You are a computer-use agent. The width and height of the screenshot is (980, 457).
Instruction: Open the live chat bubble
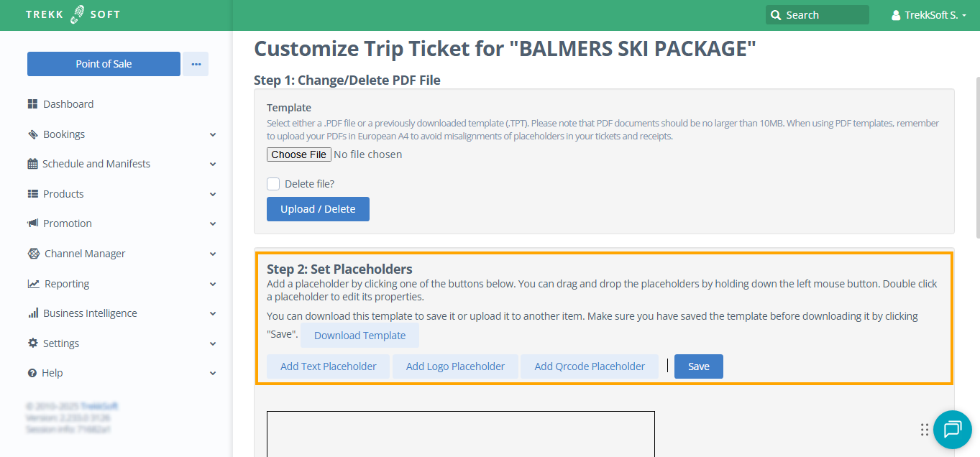(x=952, y=429)
